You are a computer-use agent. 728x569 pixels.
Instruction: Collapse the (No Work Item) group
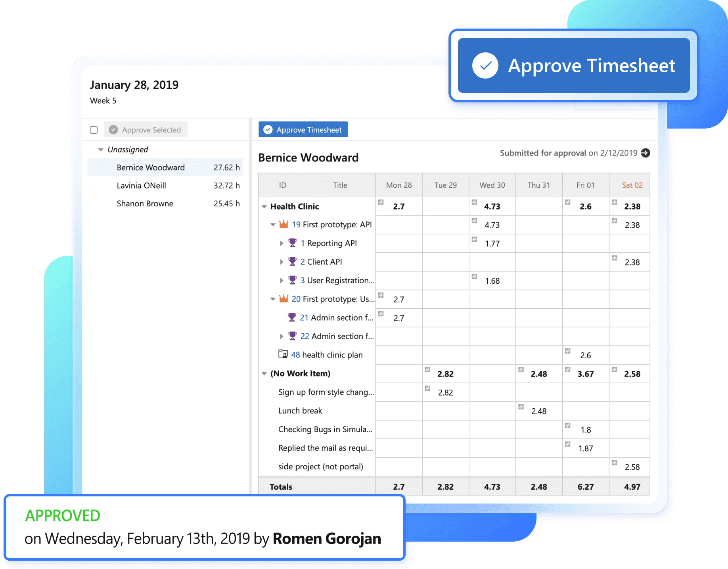coord(264,374)
